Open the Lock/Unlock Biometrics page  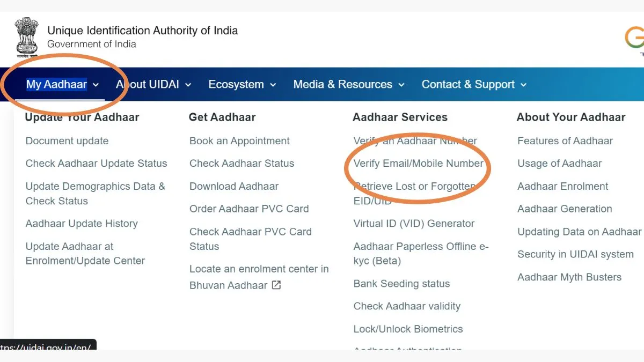tap(408, 329)
